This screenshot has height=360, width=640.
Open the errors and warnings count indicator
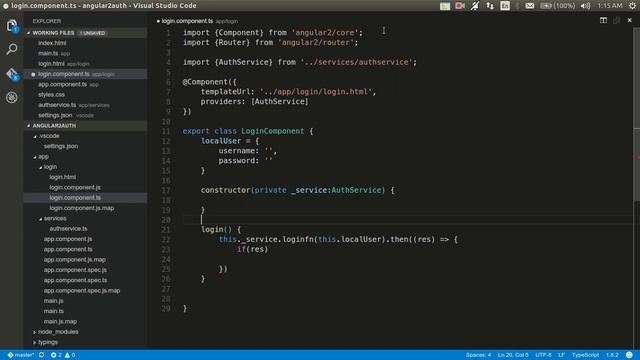[x=63, y=355]
